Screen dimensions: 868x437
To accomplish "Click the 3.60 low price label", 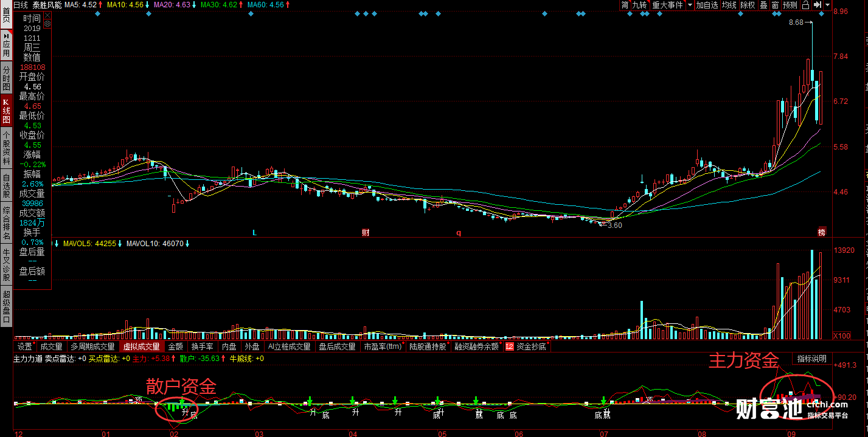I will [615, 225].
